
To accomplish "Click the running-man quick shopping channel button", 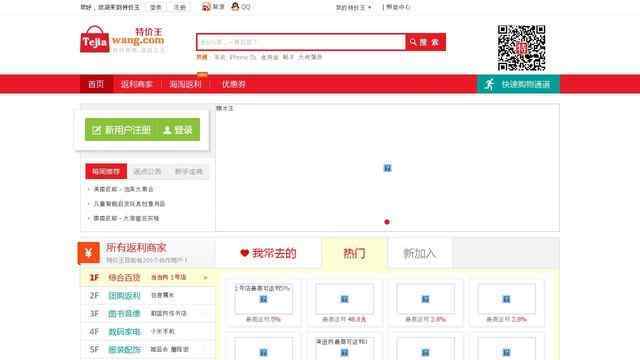I will pos(518,84).
